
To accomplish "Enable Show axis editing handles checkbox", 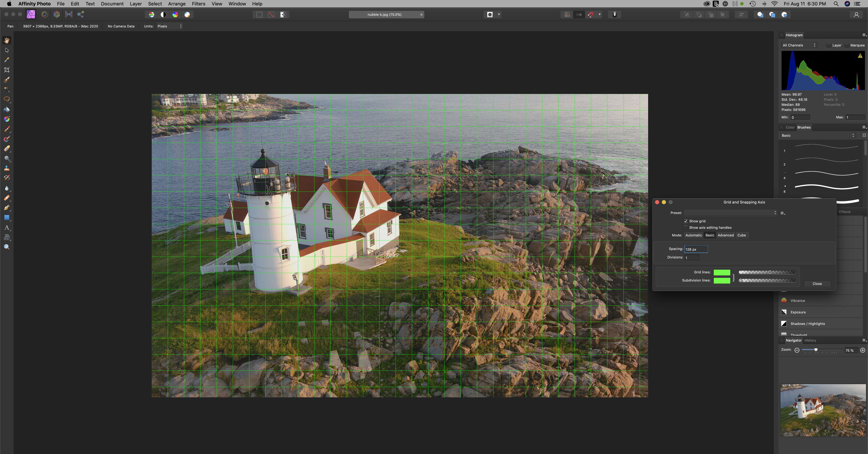I will point(686,227).
